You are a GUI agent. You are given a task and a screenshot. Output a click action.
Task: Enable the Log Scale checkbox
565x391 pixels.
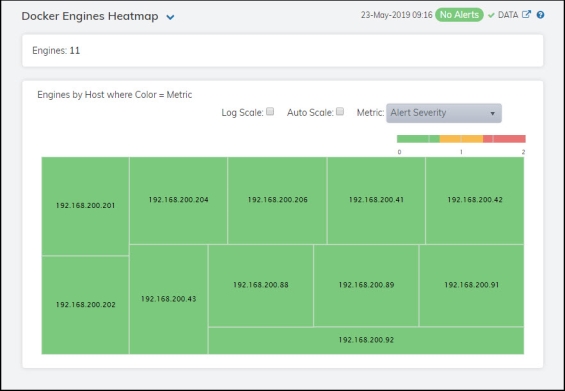click(270, 112)
